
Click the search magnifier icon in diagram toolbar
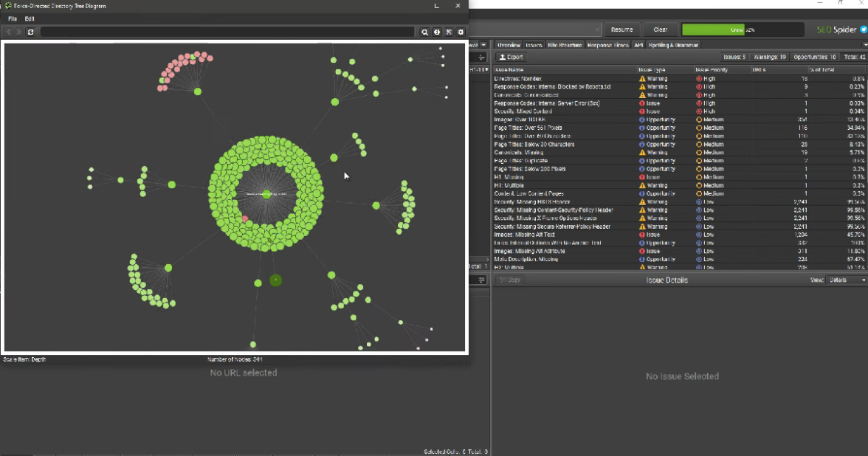(425, 32)
